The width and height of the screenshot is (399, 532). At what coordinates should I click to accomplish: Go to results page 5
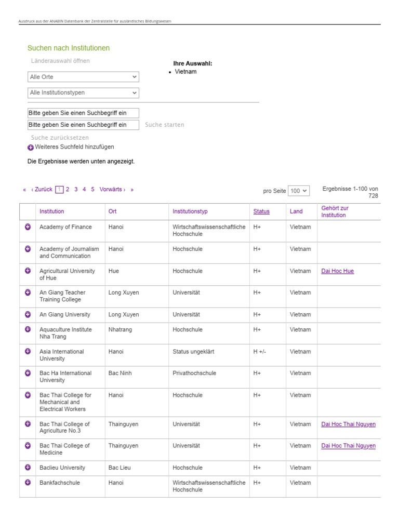(92, 190)
